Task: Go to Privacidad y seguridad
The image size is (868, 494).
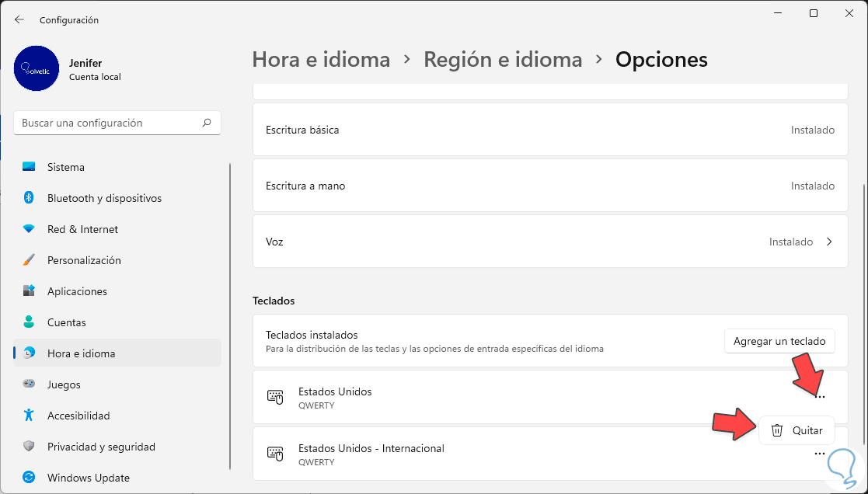Action: coord(101,447)
